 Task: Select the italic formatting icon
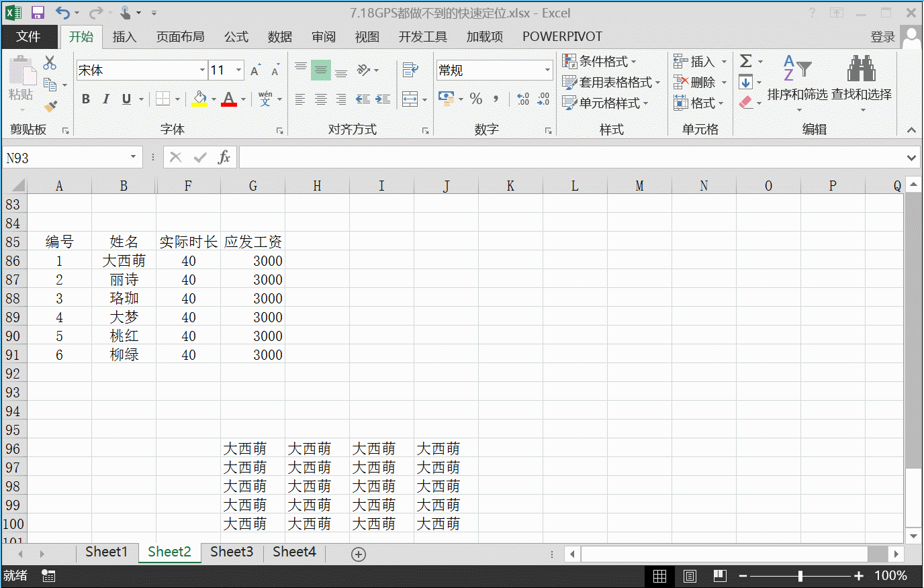(105, 99)
